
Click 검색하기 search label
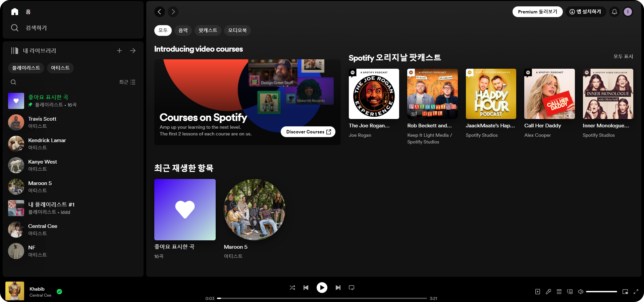point(36,28)
